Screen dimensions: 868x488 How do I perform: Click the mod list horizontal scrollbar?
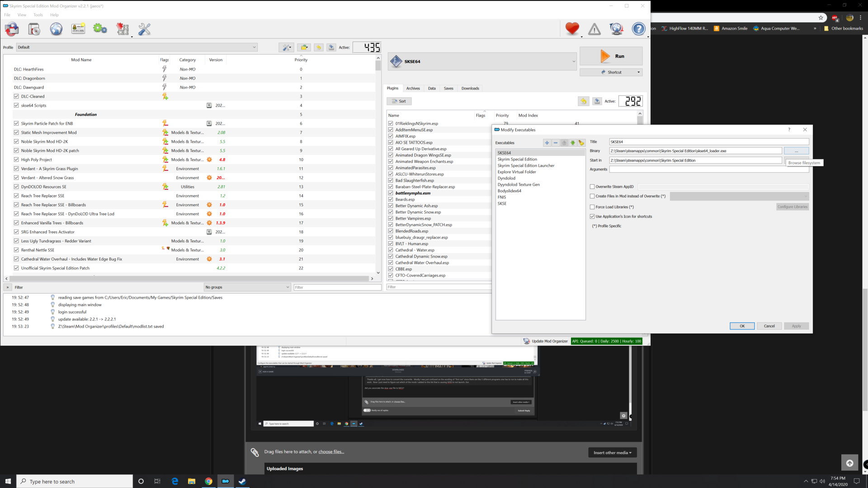click(x=189, y=279)
